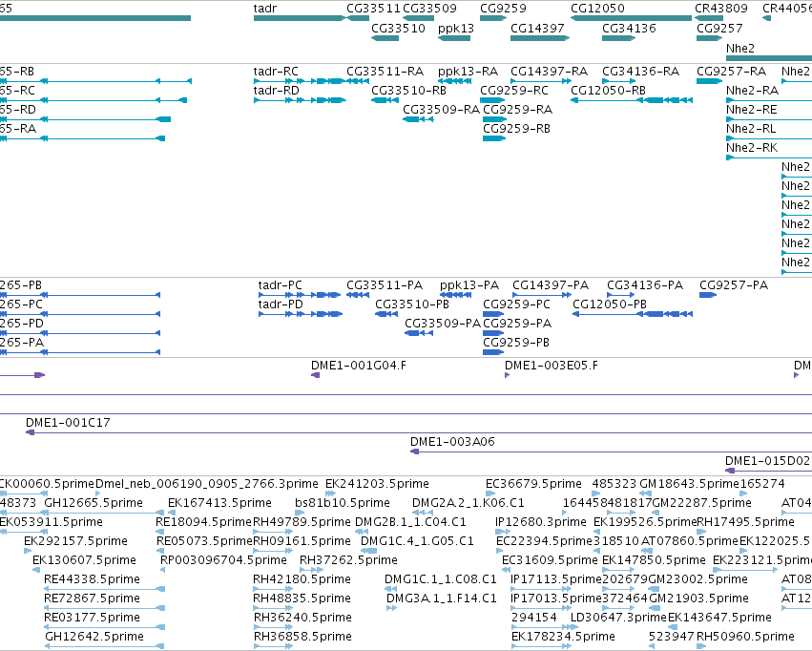Viewport: 812px width, 651px height.
Task: Select the CG34136-PA protein label
Action: click(645, 285)
